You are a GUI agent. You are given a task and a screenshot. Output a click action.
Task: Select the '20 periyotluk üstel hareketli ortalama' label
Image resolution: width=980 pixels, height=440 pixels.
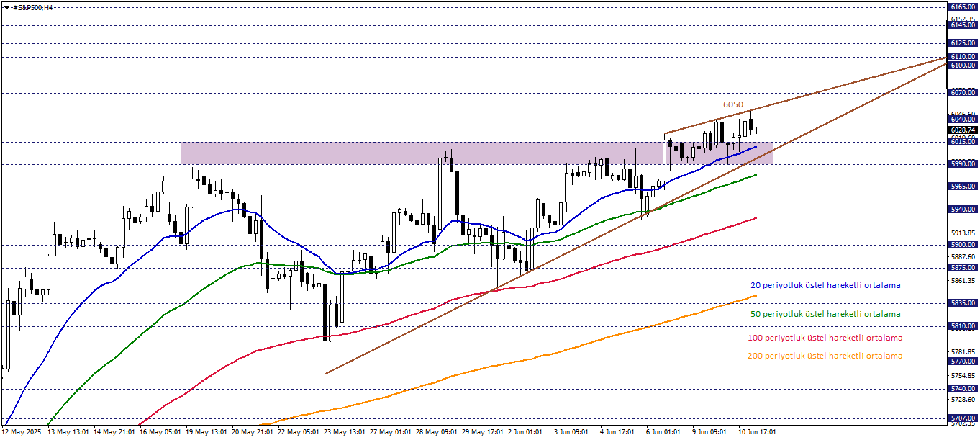[825, 285]
